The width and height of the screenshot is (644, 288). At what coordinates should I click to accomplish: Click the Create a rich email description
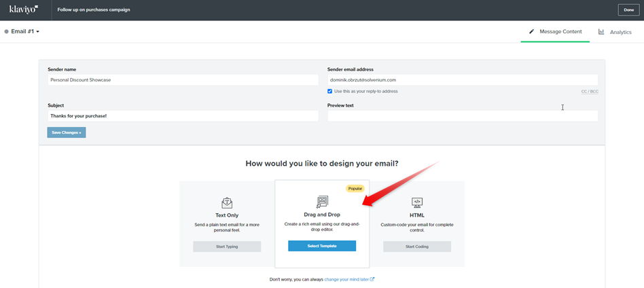[322, 227]
